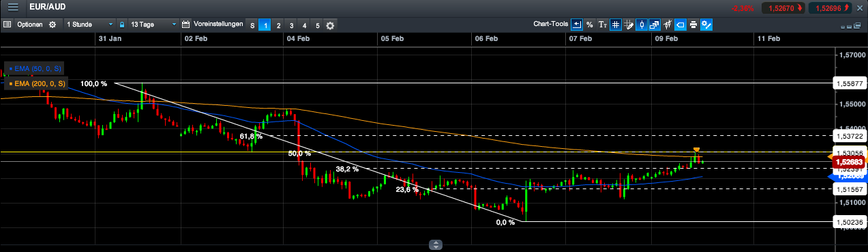The height and width of the screenshot is (252, 868).
Task: Click the 61,8 % Fibonacci level label
Action: [x=251, y=137]
